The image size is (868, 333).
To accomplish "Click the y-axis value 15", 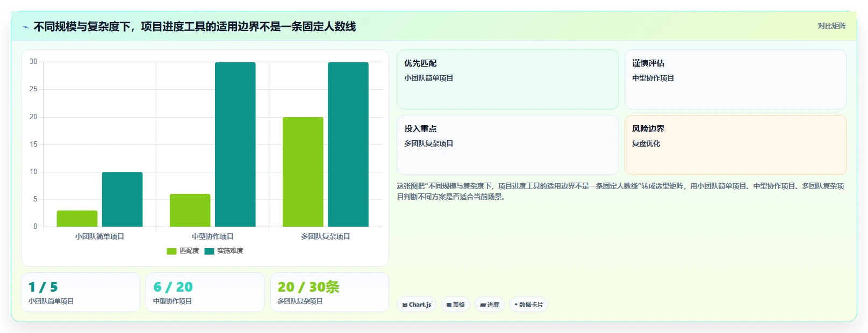I will [x=33, y=144].
